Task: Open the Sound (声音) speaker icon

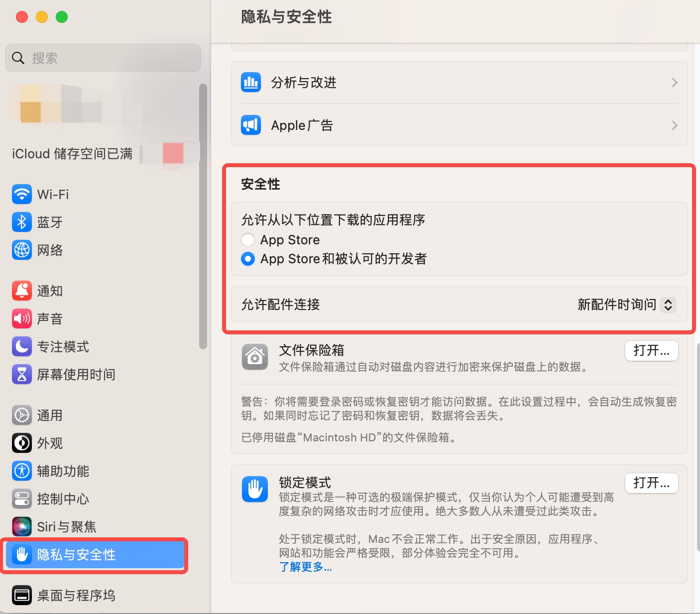Action: [22, 318]
